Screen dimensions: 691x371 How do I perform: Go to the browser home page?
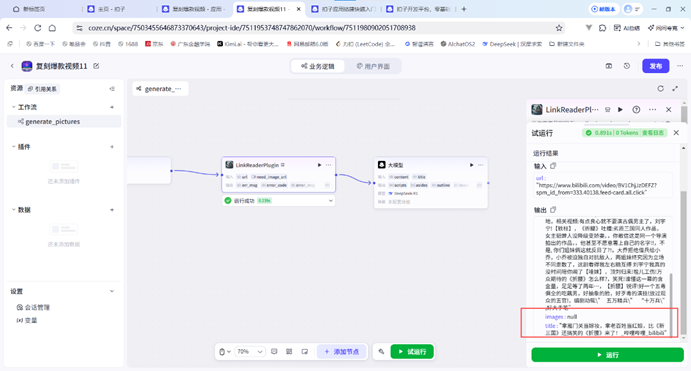point(52,28)
